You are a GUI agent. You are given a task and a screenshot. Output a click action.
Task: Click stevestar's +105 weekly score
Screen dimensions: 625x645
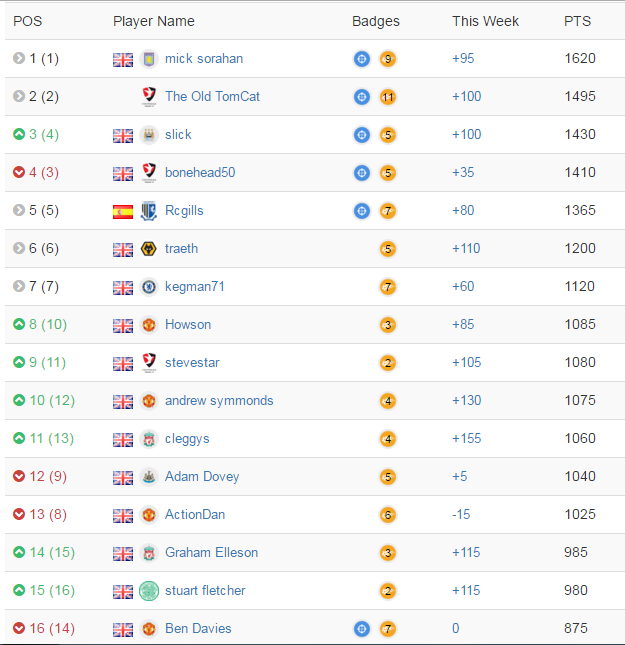(466, 363)
